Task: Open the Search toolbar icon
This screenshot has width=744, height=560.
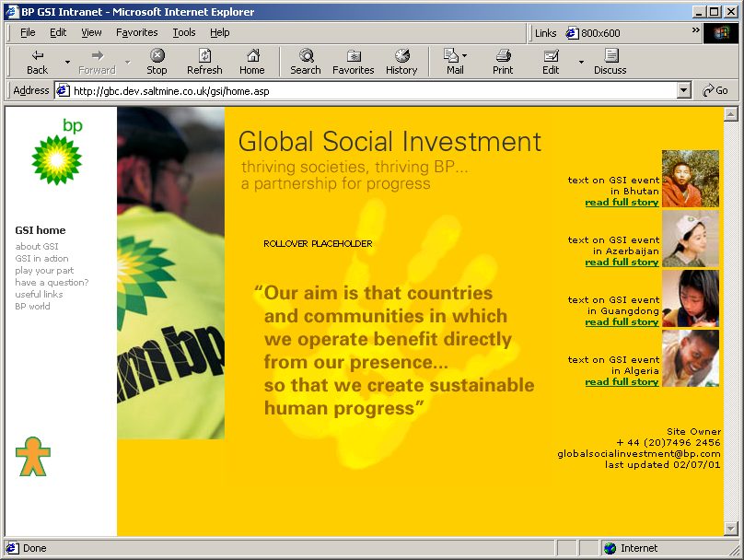Action: 306,56
